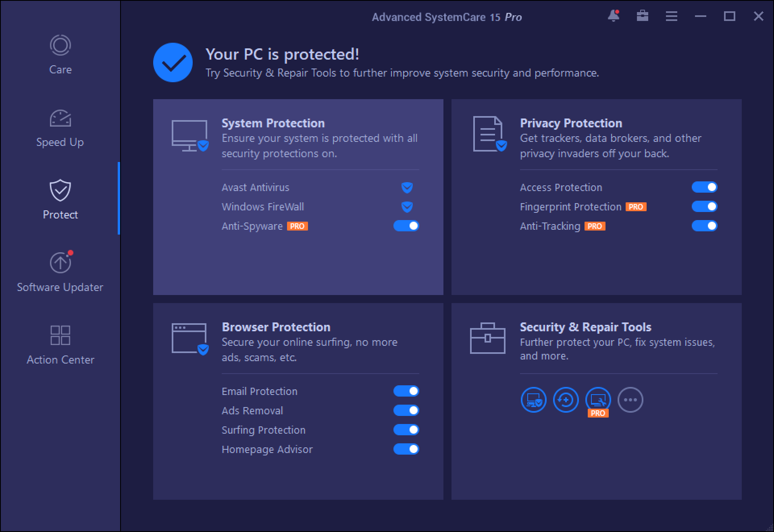The height and width of the screenshot is (532, 774).
Task: Go to the Care tab label
Action: (x=60, y=70)
